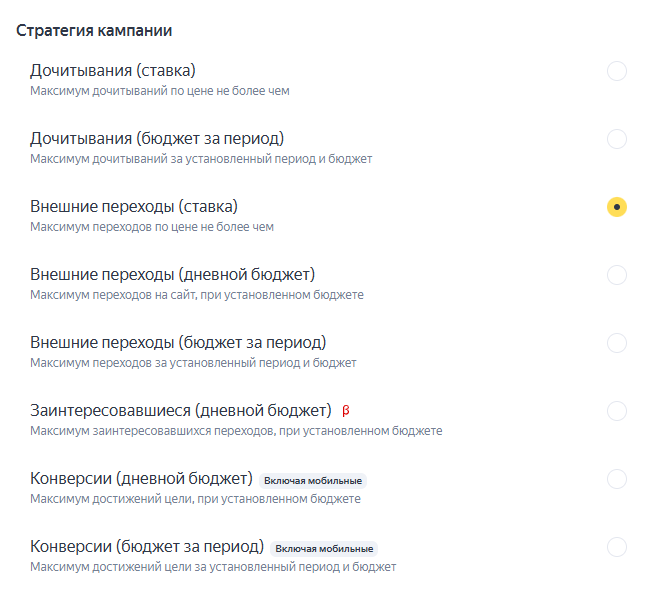Enable Внешние переходы (бюджет за период) radio
The height and width of the screenshot is (598, 657).
(617, 343)
